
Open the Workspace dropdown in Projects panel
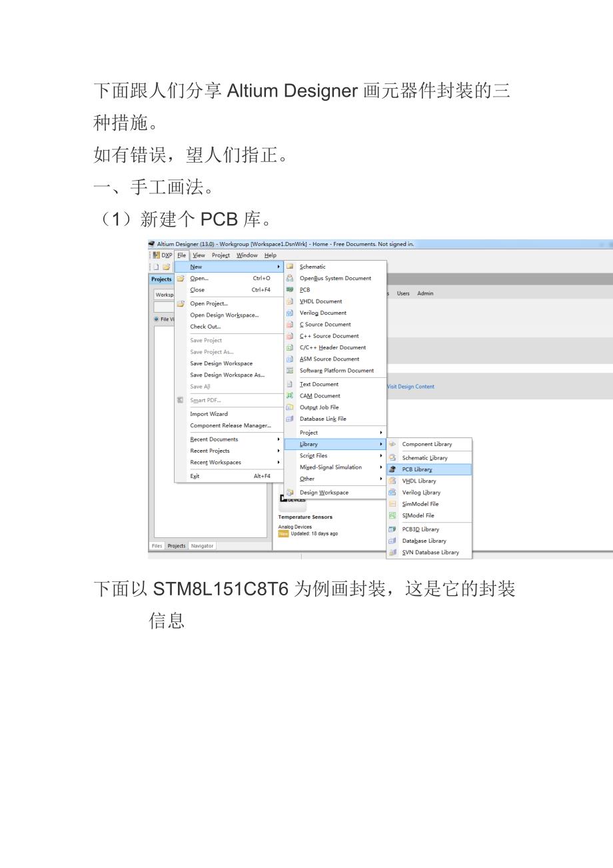click(164, 295)
